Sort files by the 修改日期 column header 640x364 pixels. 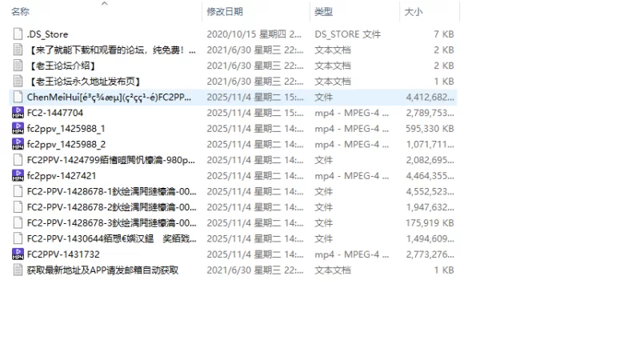[x=225, y=12]
